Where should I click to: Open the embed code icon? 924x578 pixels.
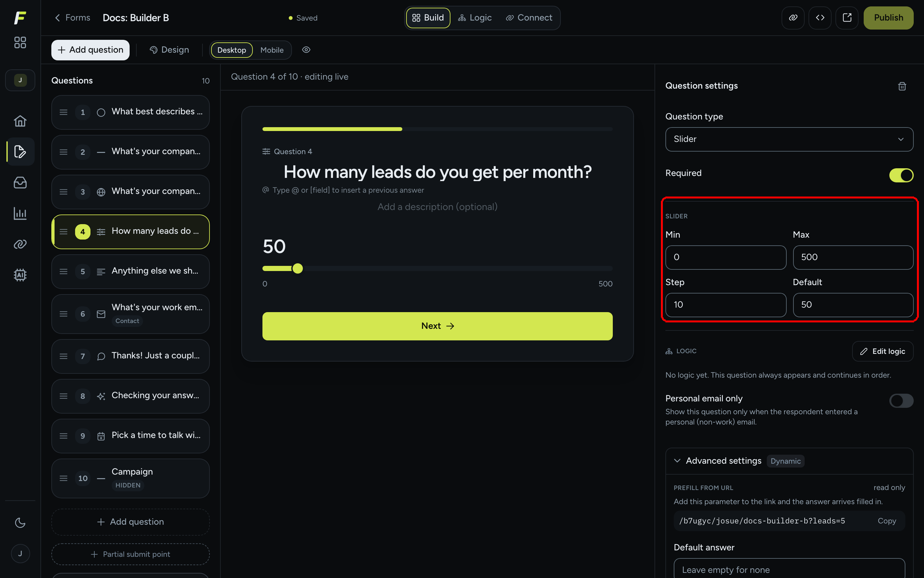tap(820, 18)
